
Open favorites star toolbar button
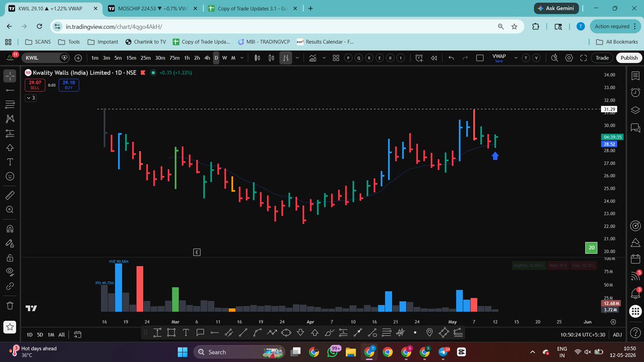tap(10, 327)
